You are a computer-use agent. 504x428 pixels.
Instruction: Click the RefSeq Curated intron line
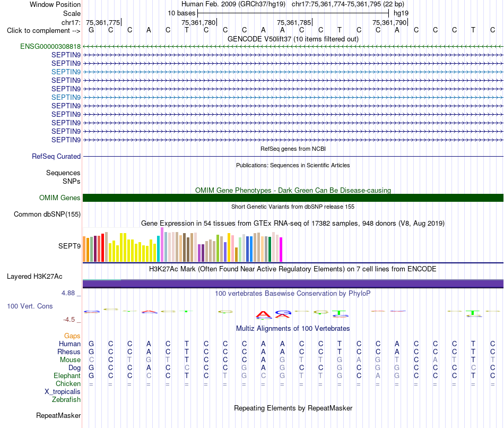tap(293, 157)
